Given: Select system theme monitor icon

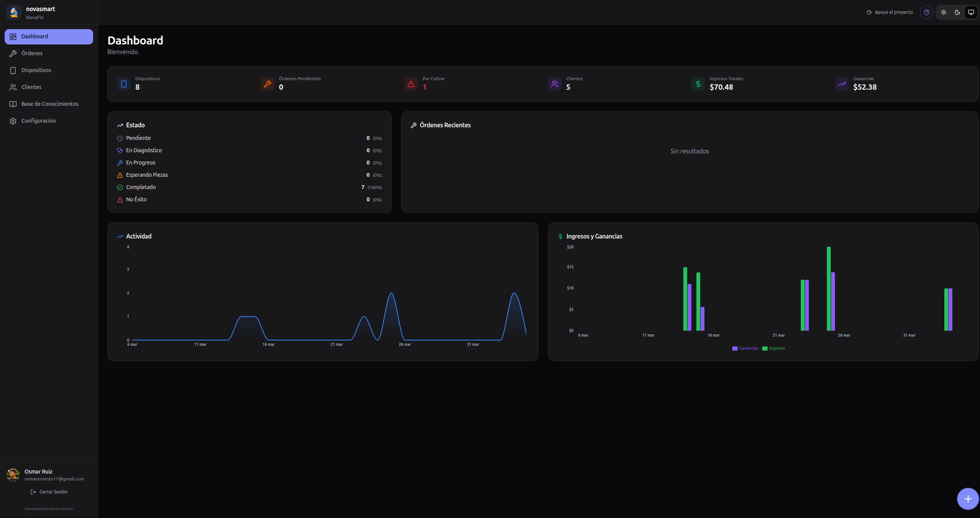Looking at the screenshot, I should (971, 12).
